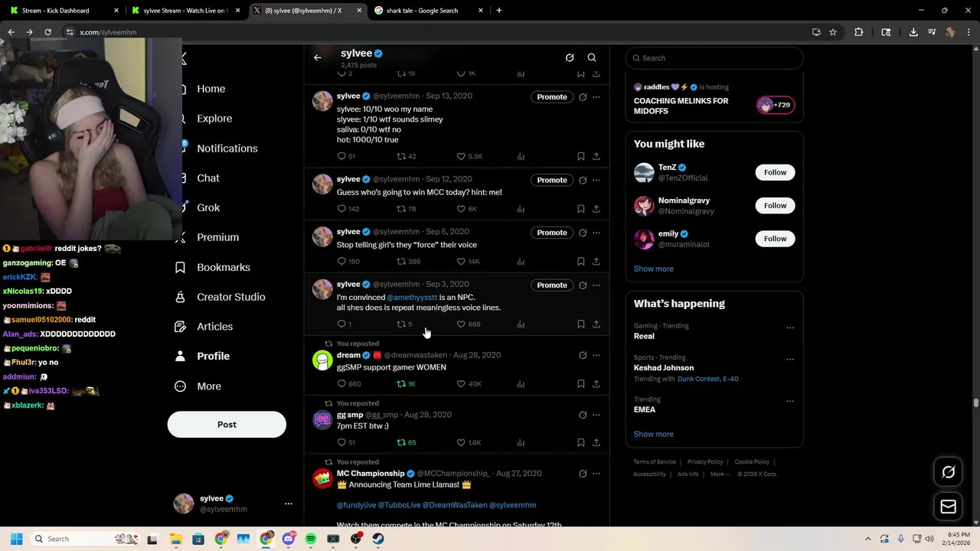Open Notifications in the sidebar

click(227, 148)
